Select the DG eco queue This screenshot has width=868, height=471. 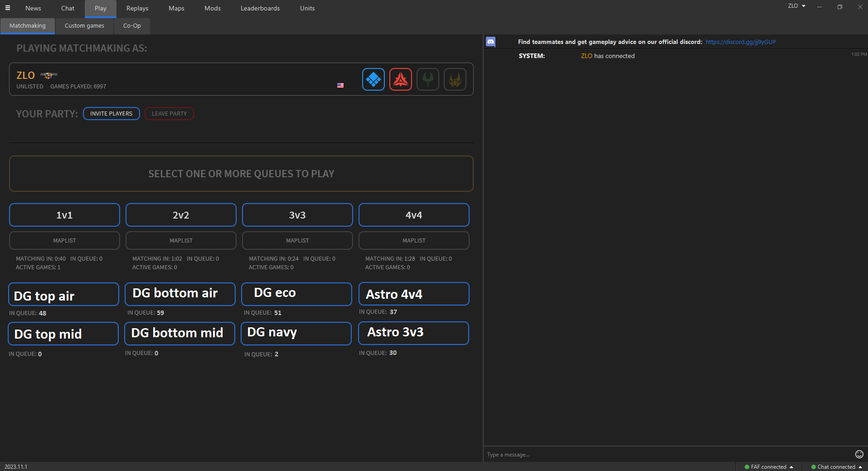point(296,294)
